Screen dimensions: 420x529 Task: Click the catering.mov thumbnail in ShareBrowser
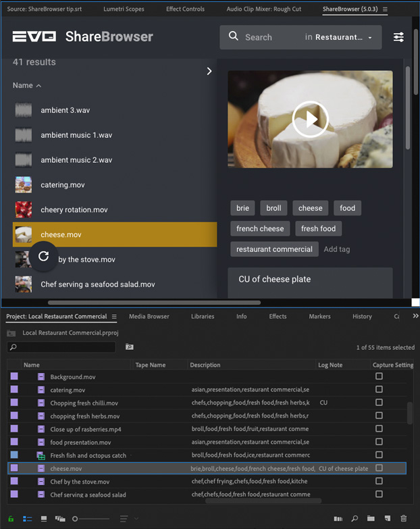pyautogui.click(x=24, y=185)
